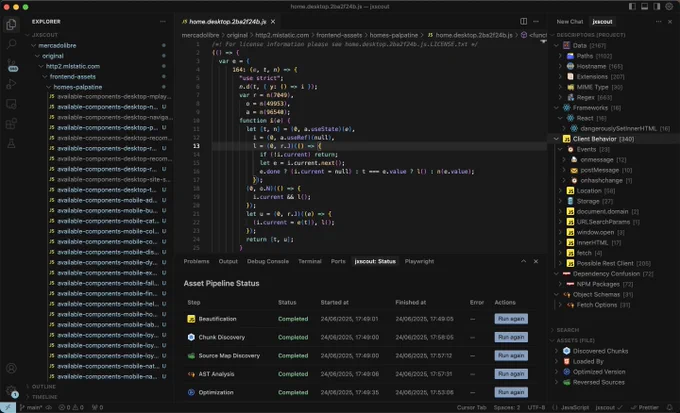The width and height of the screenshot is (680, 413).
Task: Open editor more actions ellipsis
Action: pos(536,21)
